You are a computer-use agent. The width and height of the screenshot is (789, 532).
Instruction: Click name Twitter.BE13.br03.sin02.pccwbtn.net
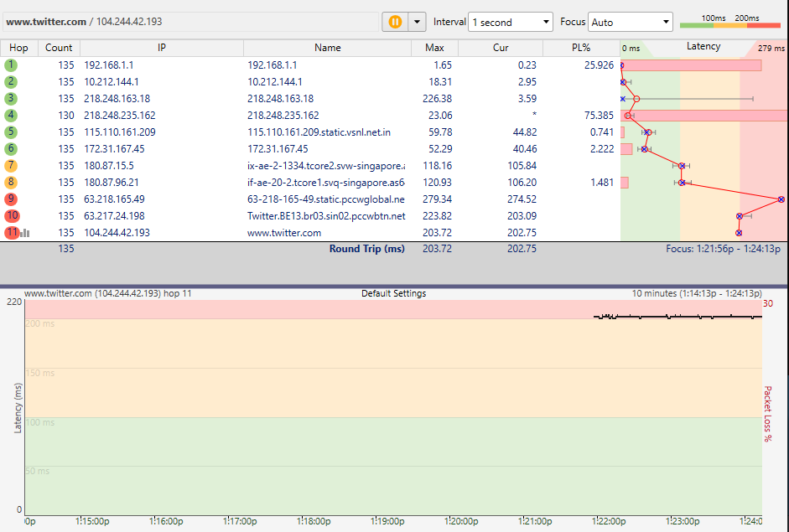(326, 215)
